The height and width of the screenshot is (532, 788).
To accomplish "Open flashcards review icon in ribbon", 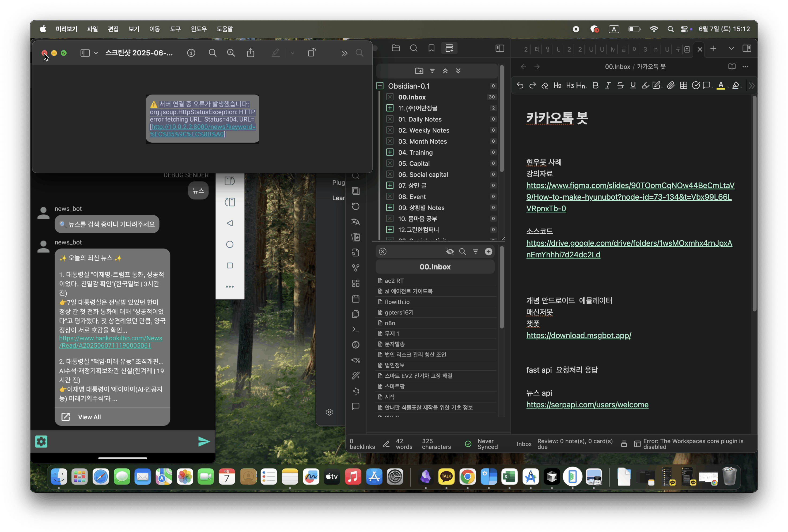I will coord(355,237).
